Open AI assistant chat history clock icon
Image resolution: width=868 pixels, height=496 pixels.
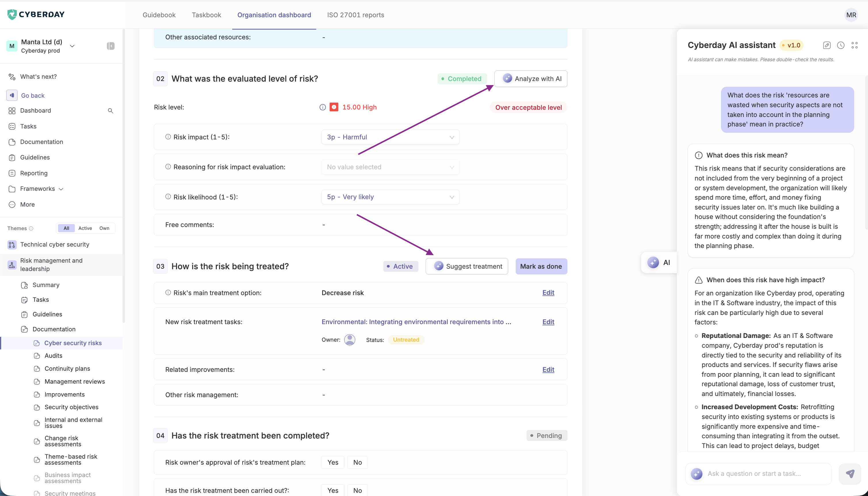click(x=840, y=45)
